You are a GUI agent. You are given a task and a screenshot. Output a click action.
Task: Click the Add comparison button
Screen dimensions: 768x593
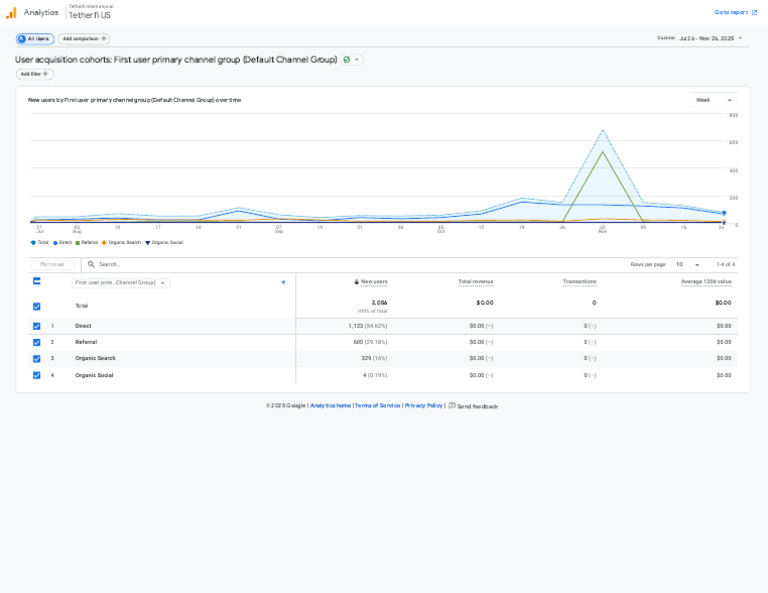point(84,39)
